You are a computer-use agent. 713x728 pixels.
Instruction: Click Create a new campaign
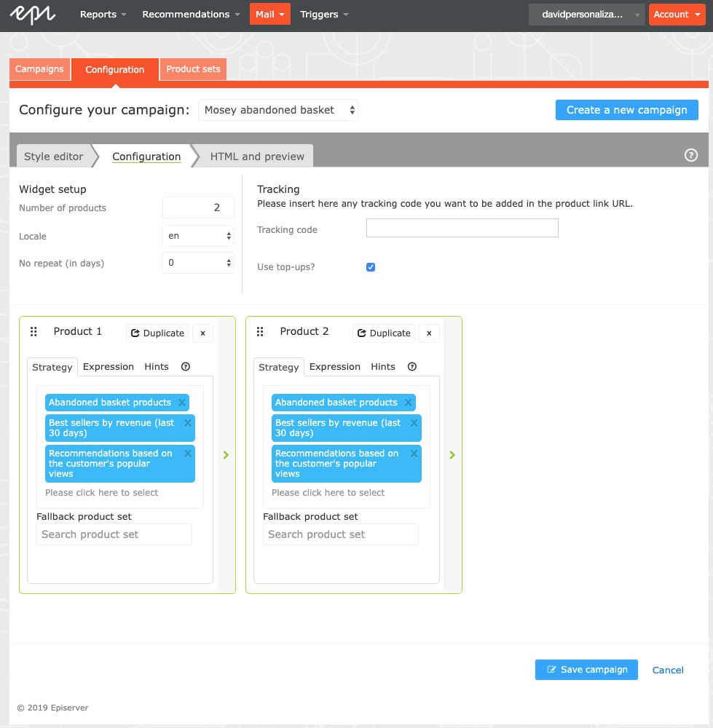[626, 110]
